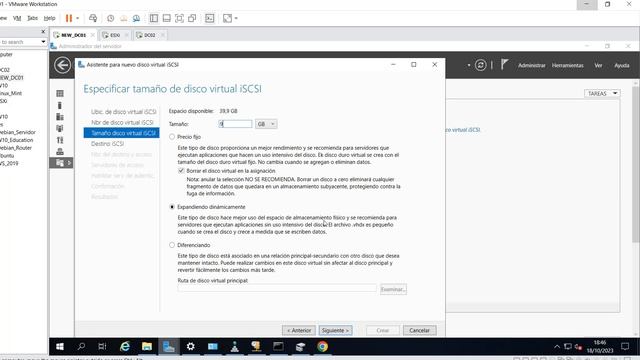Click Server Manager Dashboard sidebar icon
Screen dimensions: 640x360
click(60, 93)
